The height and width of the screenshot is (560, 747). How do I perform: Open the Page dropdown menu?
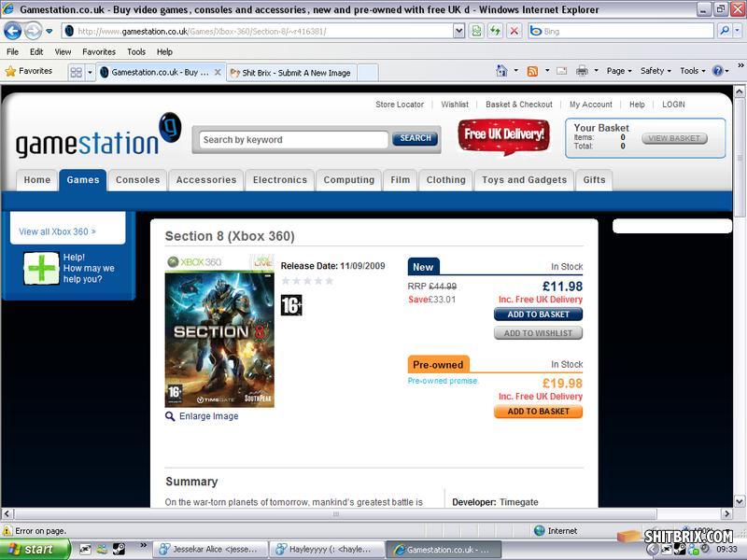point(619,71)
